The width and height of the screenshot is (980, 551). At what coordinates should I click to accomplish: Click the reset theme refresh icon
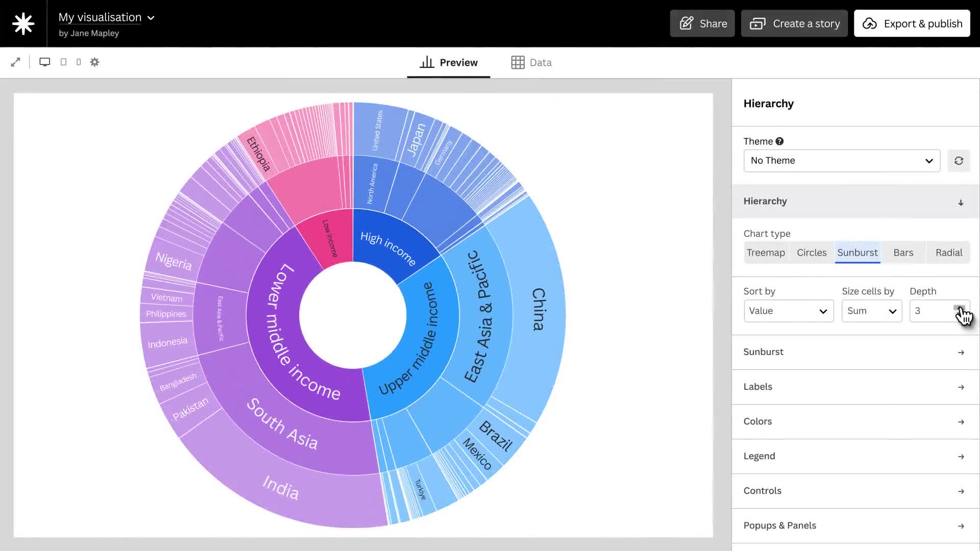pyautogui.click(x=959, y=161)
